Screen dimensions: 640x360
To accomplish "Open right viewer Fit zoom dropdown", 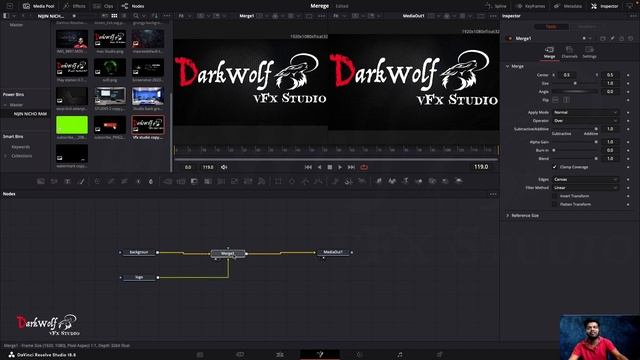I will (338, 16).
